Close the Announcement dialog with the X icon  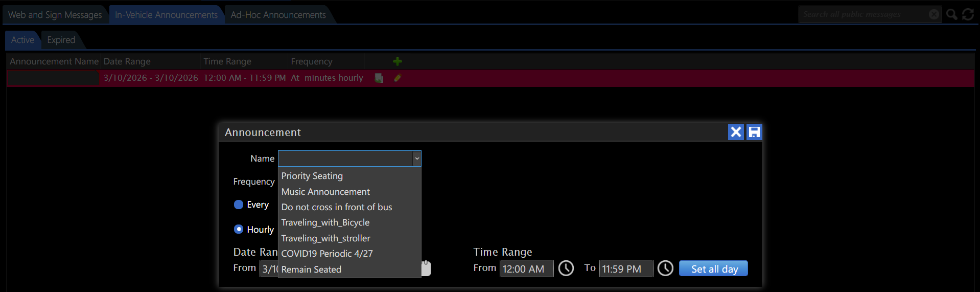pyautogui.click(x=736, y=132)
